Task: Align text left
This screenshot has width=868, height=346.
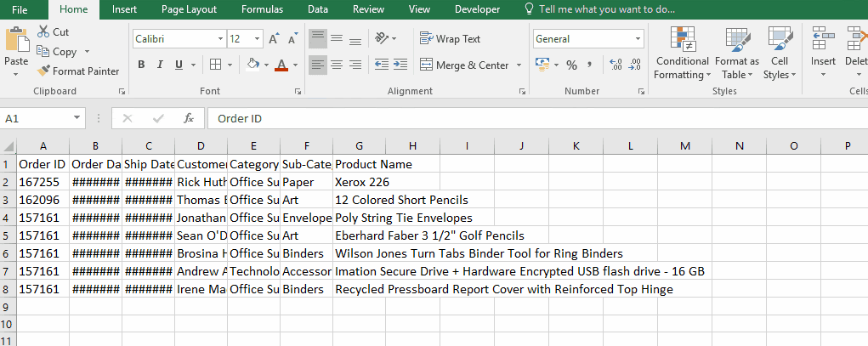Action: 318,65
